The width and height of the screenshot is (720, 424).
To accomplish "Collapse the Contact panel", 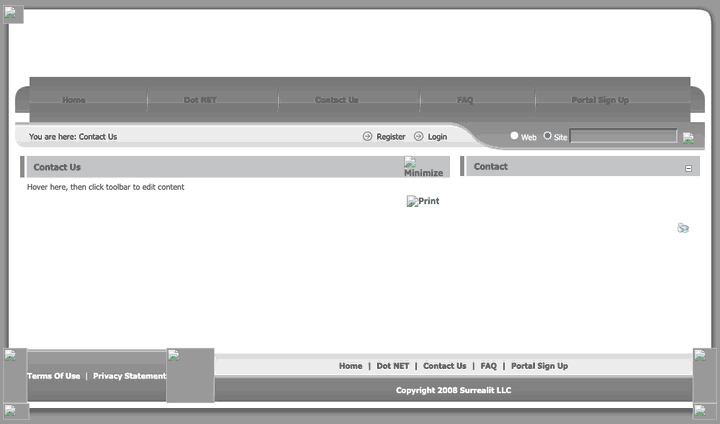I will pyautogui.click(x=688, y=169).
